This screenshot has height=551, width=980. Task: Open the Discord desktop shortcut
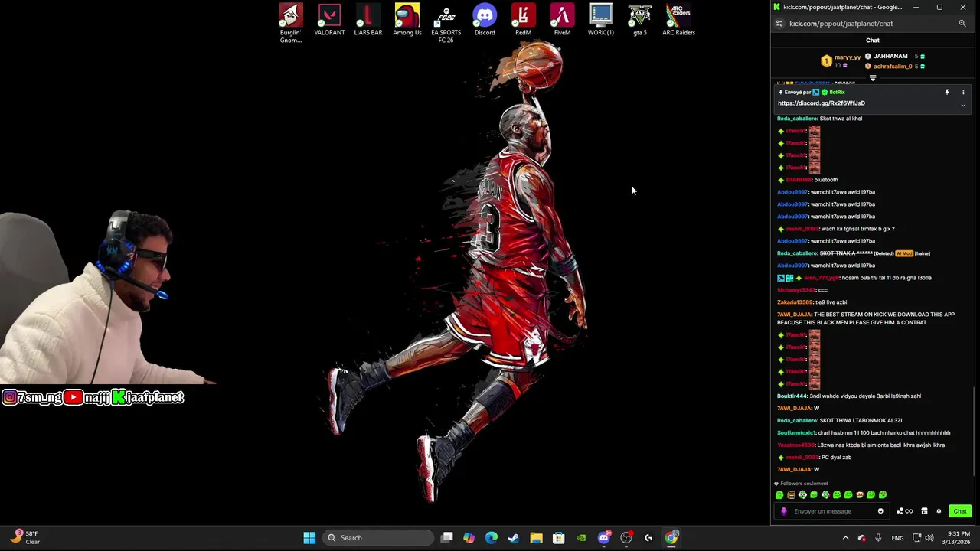click(485, 20)
